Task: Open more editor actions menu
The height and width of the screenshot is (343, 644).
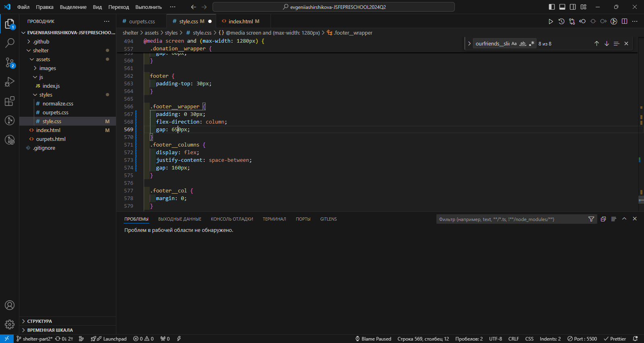Action: (x=635, y=21)
